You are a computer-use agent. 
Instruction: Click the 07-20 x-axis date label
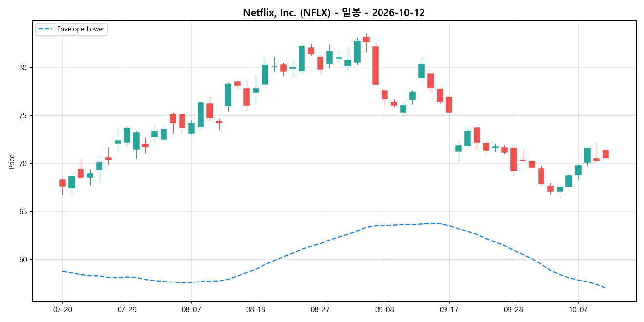[62, 309]
